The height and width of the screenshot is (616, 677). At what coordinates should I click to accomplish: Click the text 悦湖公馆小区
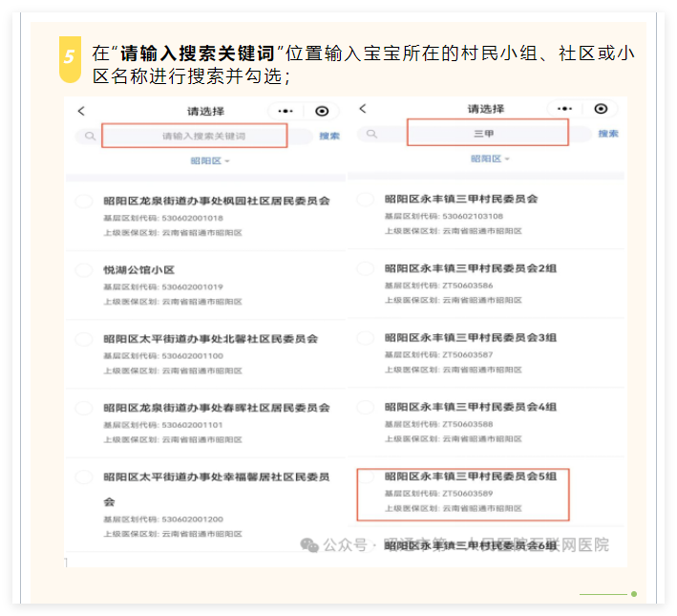139,270
